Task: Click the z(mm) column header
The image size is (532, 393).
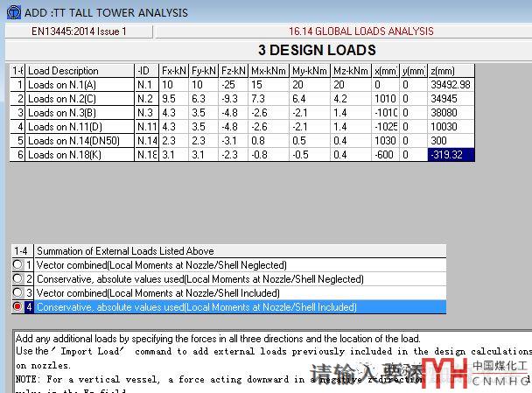Action: (451, 71)
